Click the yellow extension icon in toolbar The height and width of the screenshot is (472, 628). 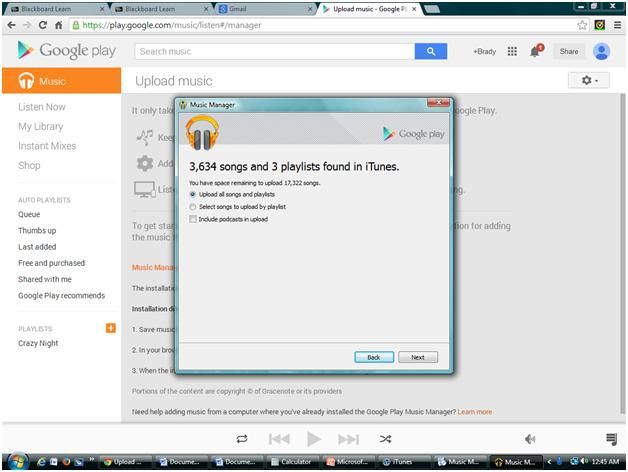pos(600,25)
